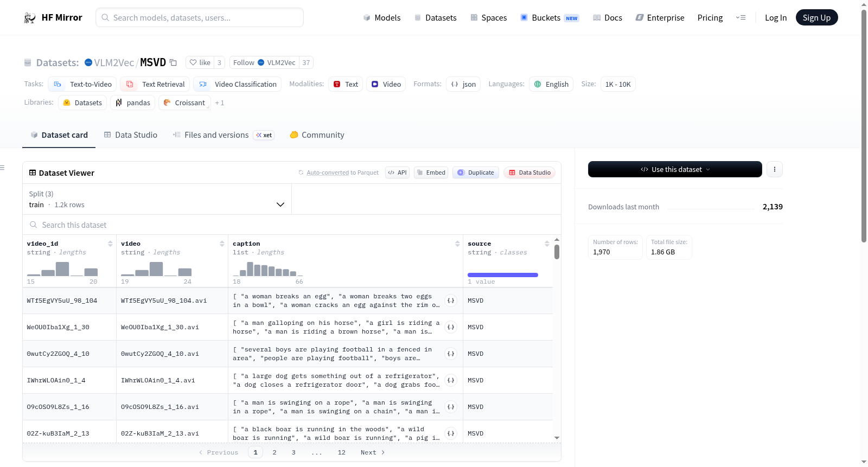Switch to the Data Studio tab
The height and width of the screenshot is (467, 868).
[x=131, y=135]
